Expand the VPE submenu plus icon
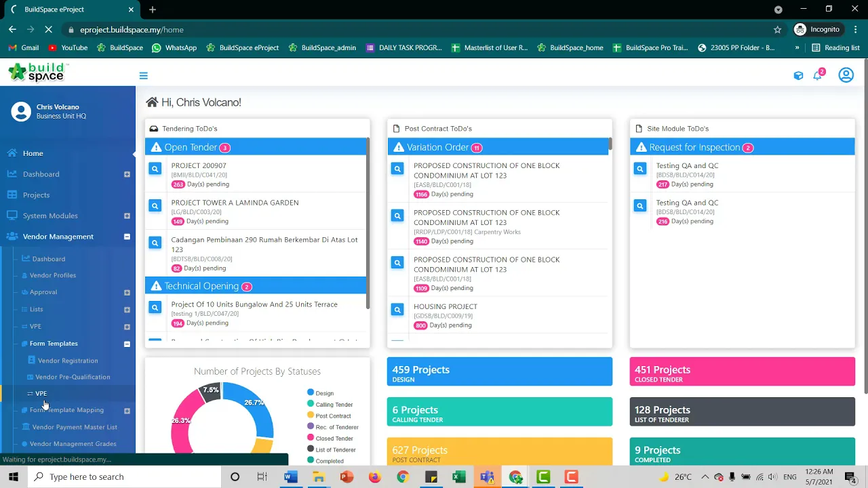868x488 pixels. tap(127, 327)
